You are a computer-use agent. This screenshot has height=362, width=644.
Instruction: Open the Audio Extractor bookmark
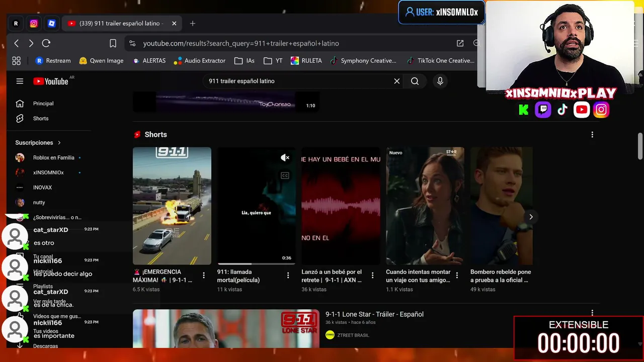point(200,61)
